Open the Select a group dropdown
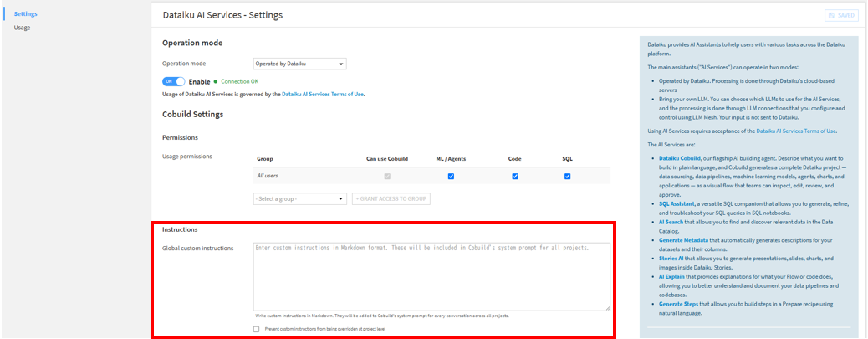 pos(299,199)
